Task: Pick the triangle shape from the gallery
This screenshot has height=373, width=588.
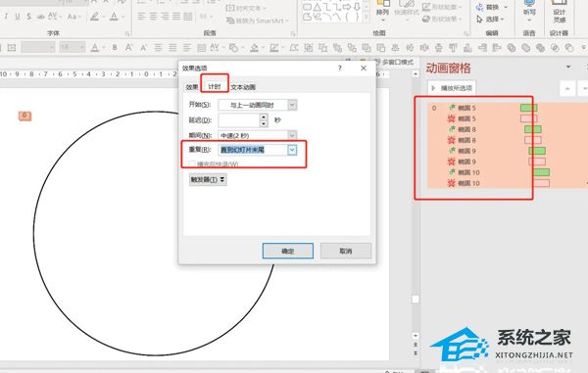Action: tap(318, 7)
